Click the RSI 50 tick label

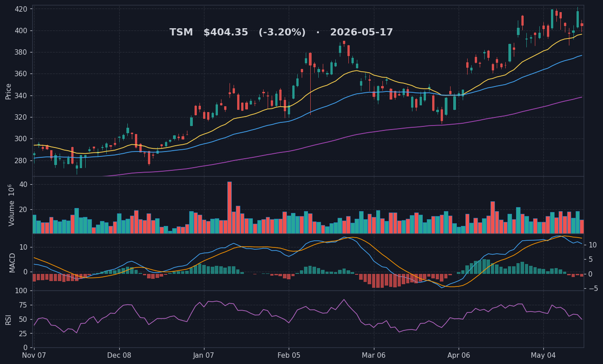click(23, 319)
